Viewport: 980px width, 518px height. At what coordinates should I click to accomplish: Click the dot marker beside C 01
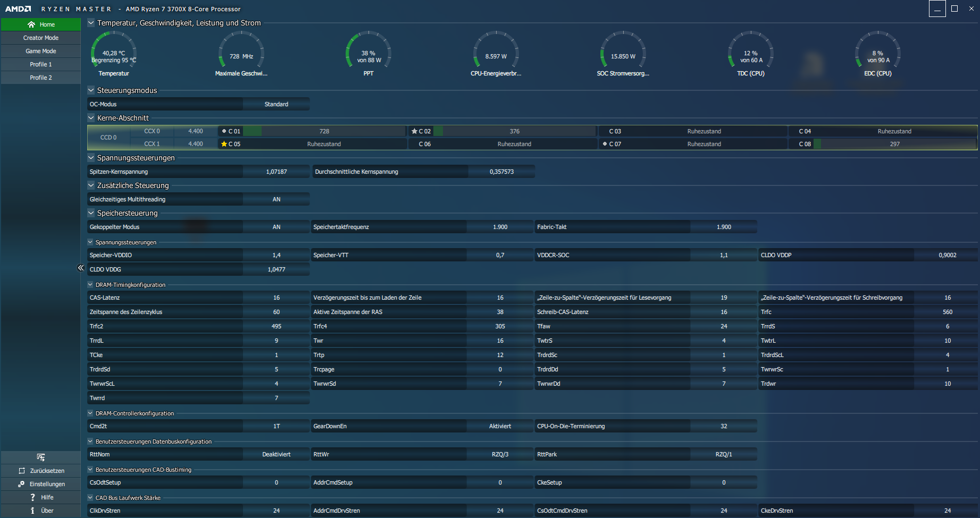click(x=224, y=131)
